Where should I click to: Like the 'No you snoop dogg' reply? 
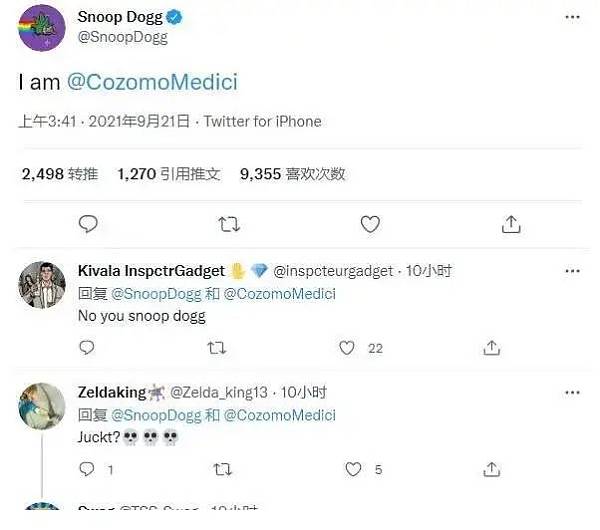click(x=347, y=348)
